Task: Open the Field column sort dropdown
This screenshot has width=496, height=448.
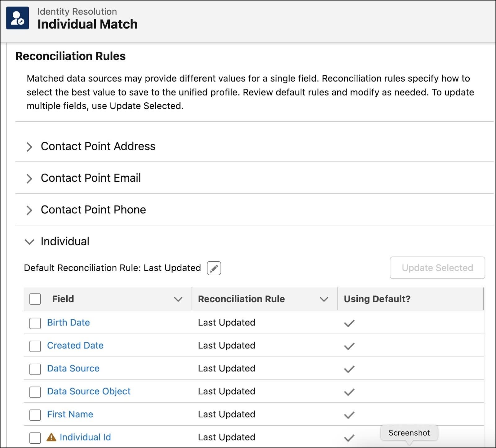Action: 178,299
